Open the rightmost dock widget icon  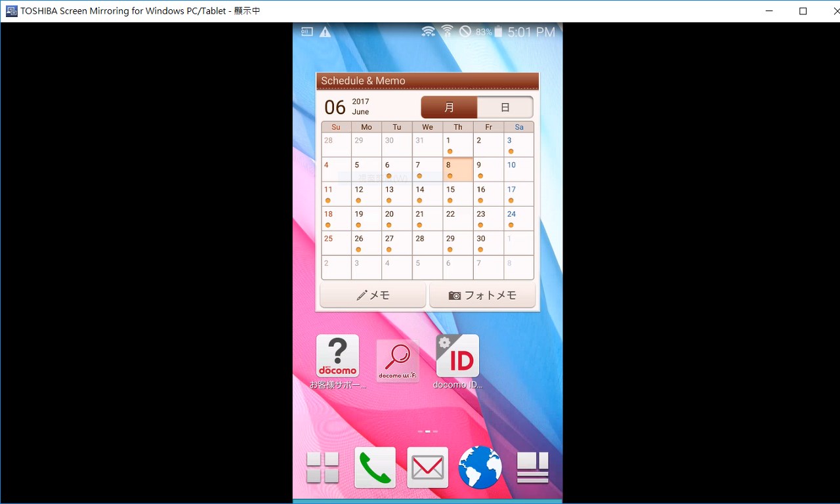tap(532, 467)
